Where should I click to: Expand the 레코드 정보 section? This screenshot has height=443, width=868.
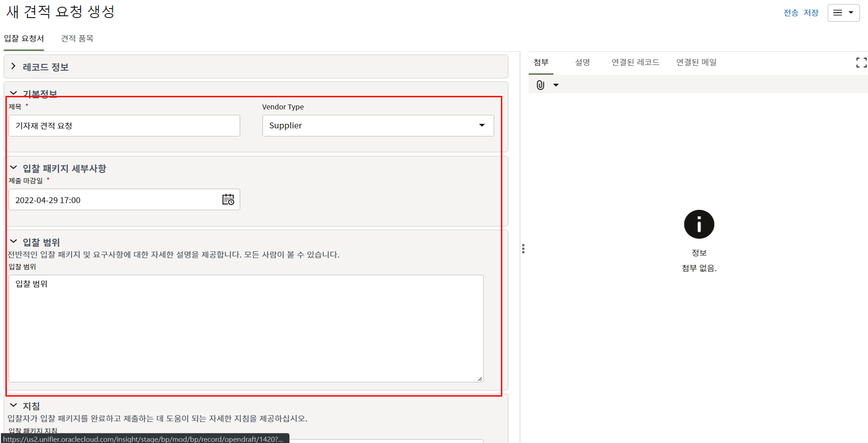(x=14, y=67)
